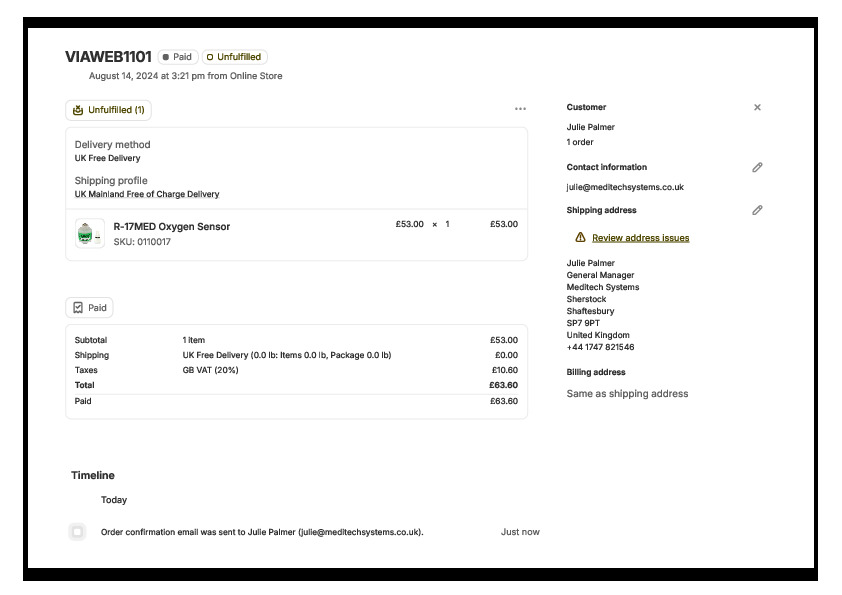Open Julie Palmer's profile under Customer heading
This screenshot has height=595, width=842.
pos(590,127)
